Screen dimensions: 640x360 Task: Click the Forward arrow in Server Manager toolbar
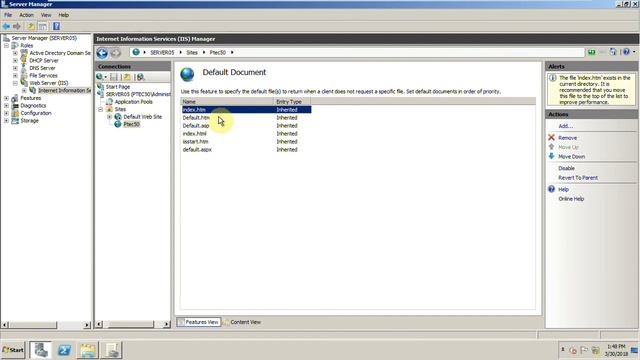pos(17,27)
